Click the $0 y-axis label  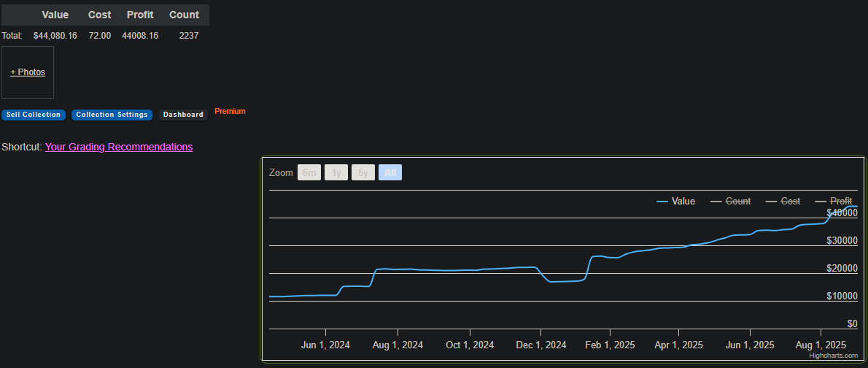pos(853,323)
